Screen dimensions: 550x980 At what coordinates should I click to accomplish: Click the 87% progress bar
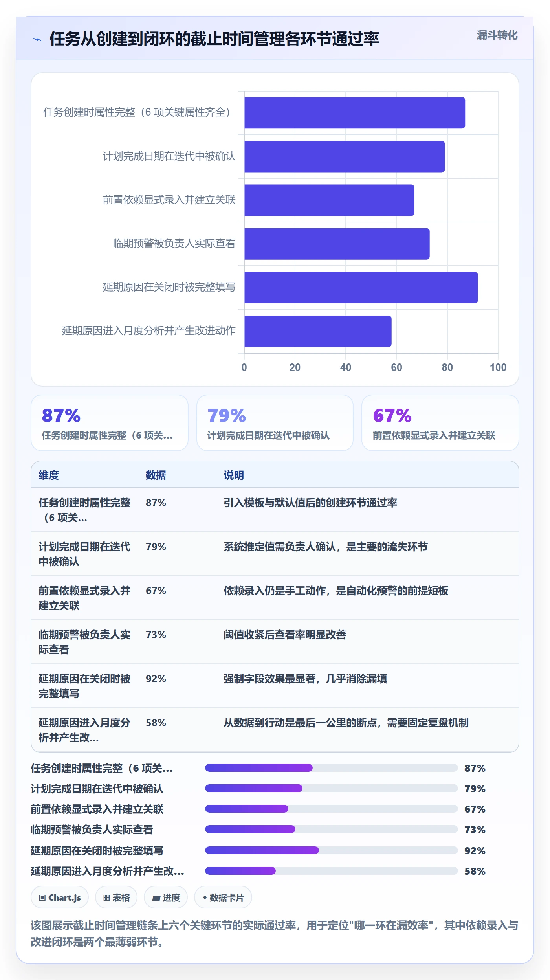click(332, 768)
